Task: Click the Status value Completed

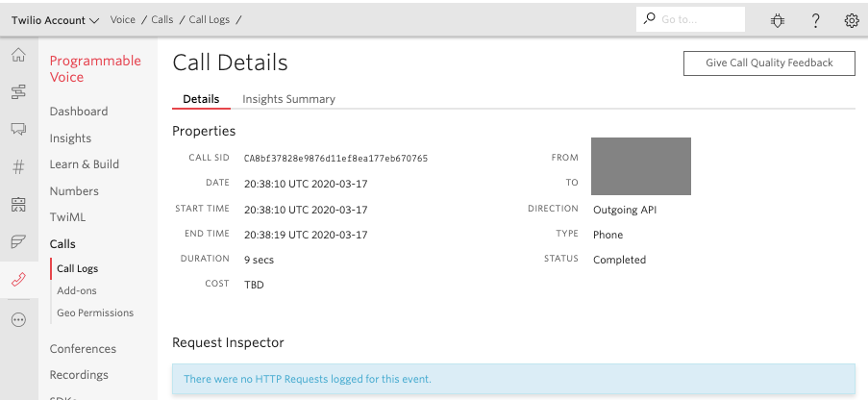Action: pos(619,260)
